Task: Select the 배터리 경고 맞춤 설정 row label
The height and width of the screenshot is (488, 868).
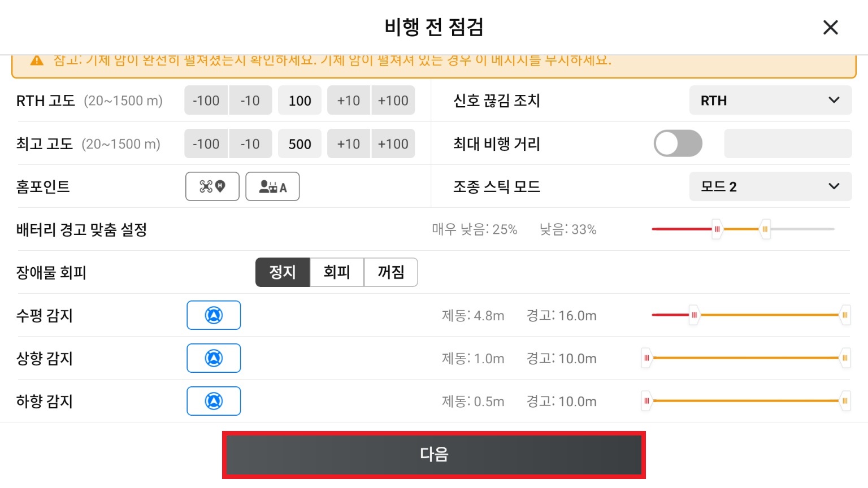Action: (x=81, y=230)
